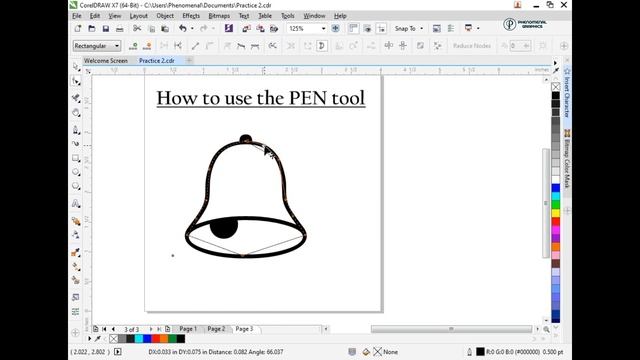
Task: Open the Object menu
Action: click(165, 16)
